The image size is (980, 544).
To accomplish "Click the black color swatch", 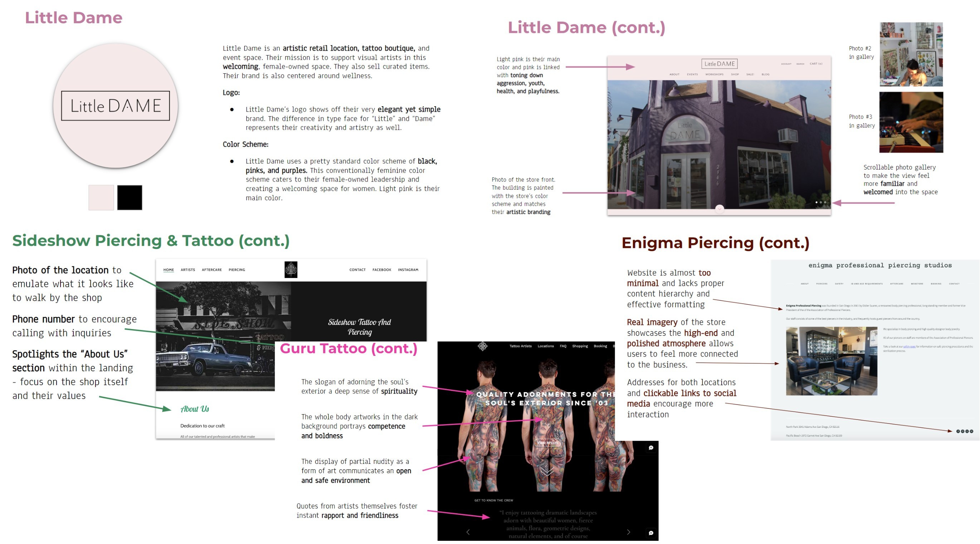I will click(x=130, y=197).
